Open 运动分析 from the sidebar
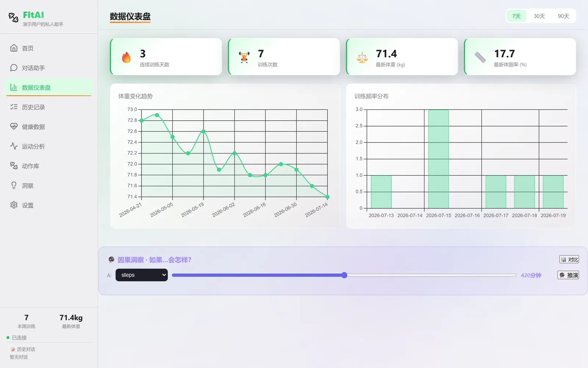Viewport: 588px width, 368px height. point(49,146)
